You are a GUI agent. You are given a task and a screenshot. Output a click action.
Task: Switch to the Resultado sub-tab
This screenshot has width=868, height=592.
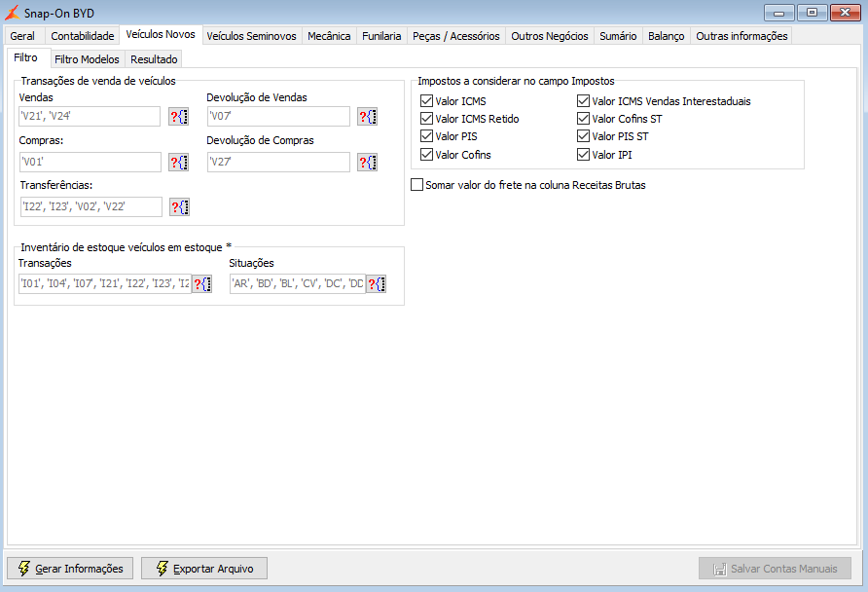(x=154, y=59)
